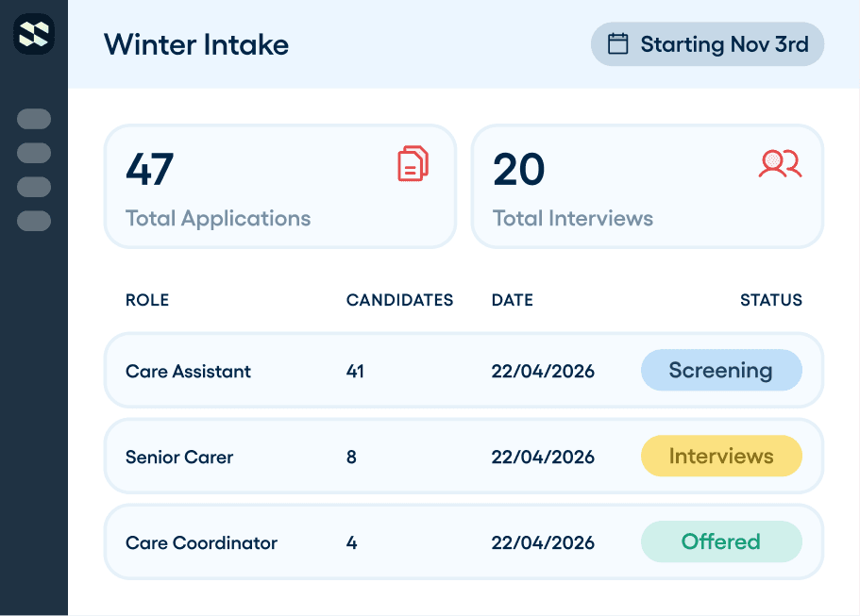The height and width of the screenshot is (616, 860).
Task: Sort by the DATE column header
Action: pos(513,300)
